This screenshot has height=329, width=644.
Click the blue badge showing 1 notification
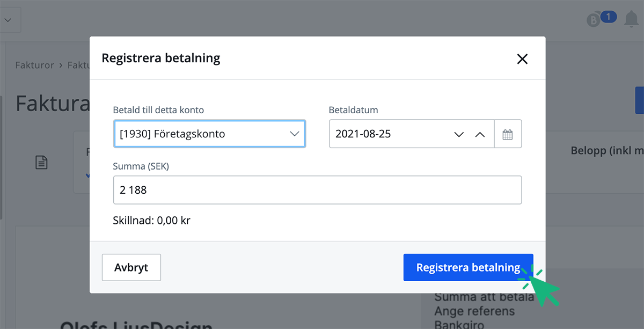point(607,16)
